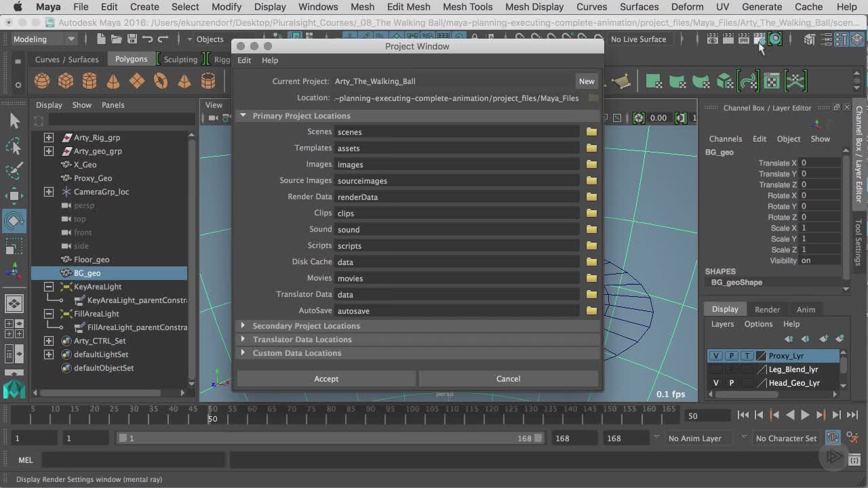Select the Select tool arrow in toolbox

tap(14, 121)
